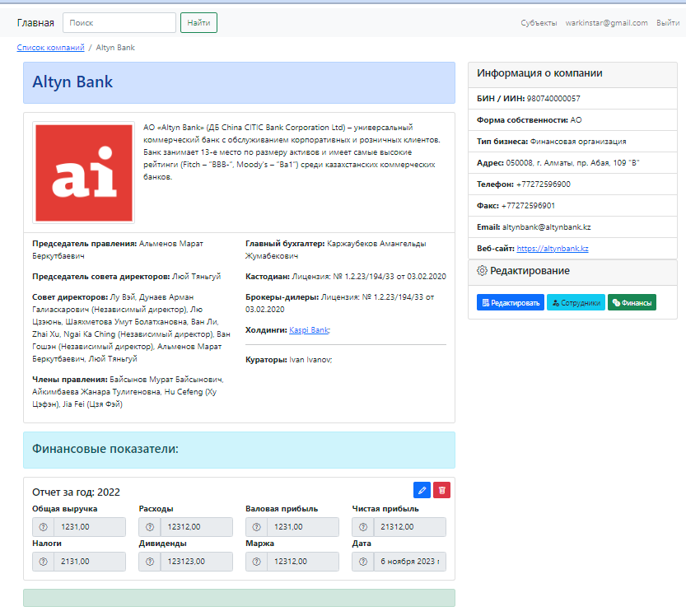Click help icon beside Дата value
The width and height of the screenshot is (686, 616).
(363, 562)
